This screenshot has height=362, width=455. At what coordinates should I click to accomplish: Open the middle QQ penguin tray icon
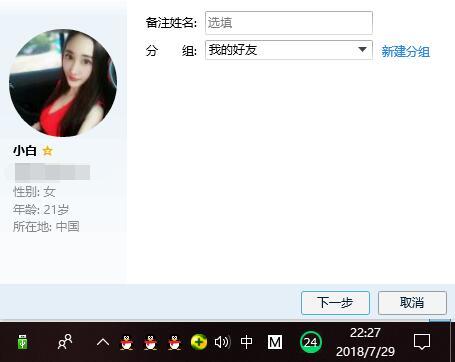point(151,342)
